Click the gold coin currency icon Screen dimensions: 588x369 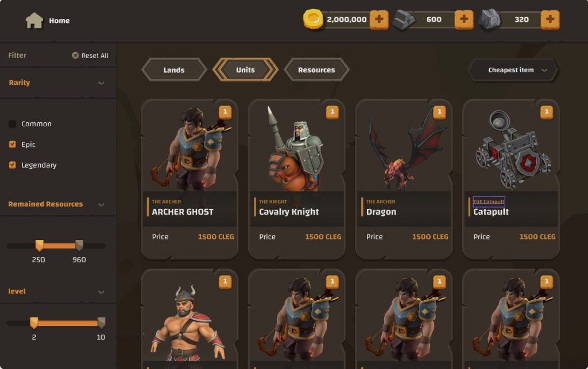pos(313,19)
